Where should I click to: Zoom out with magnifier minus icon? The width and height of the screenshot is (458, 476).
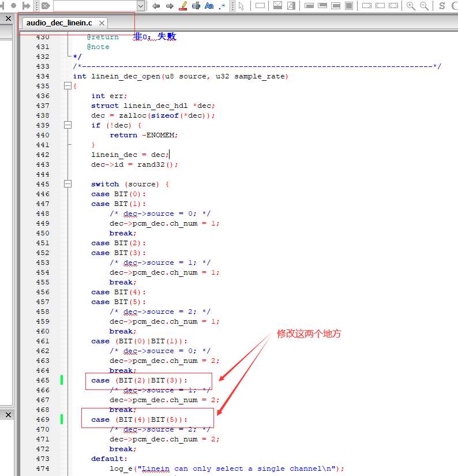pos(425,6)
